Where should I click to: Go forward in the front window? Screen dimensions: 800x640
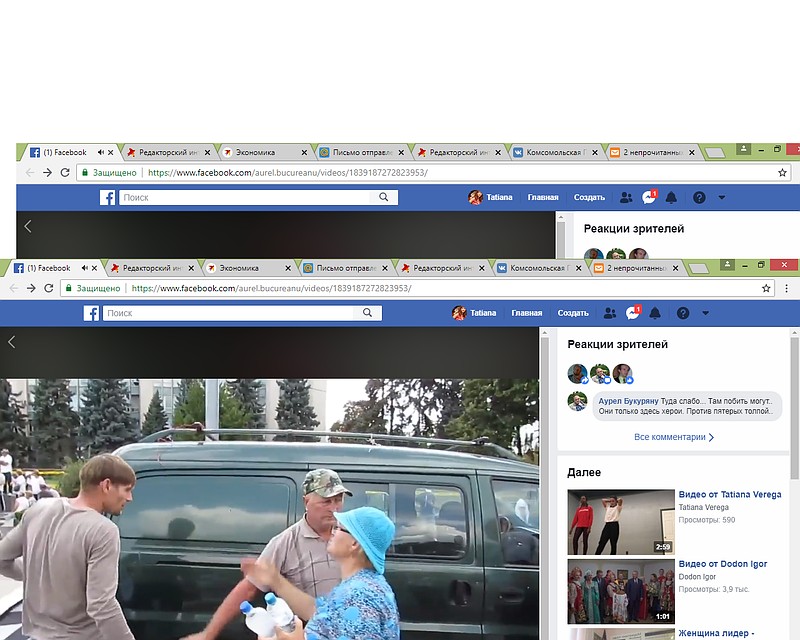pyautogui.click(x=32, y=288)
